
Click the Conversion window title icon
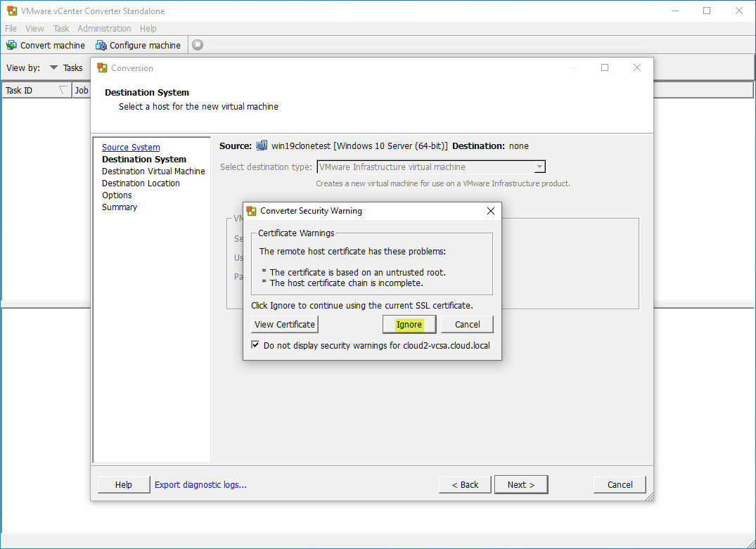pyautogui.click(x=102, y=68)
